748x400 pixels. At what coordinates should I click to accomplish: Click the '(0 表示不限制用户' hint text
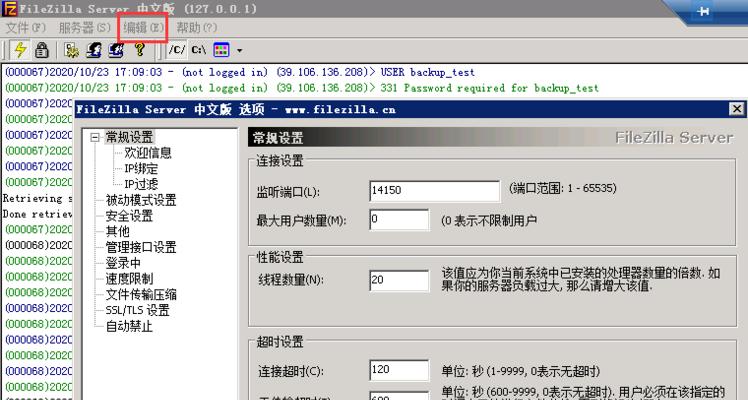489,221
